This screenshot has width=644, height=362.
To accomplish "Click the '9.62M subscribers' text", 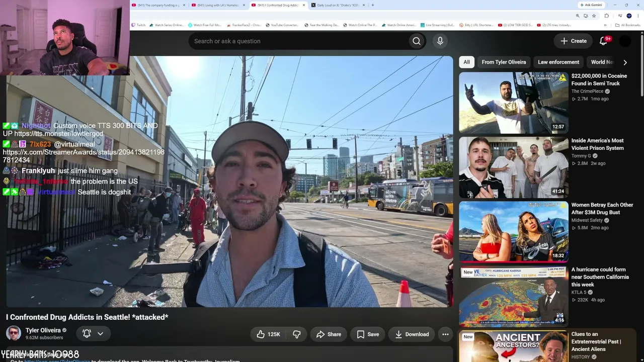I will [x=44, y=338].
